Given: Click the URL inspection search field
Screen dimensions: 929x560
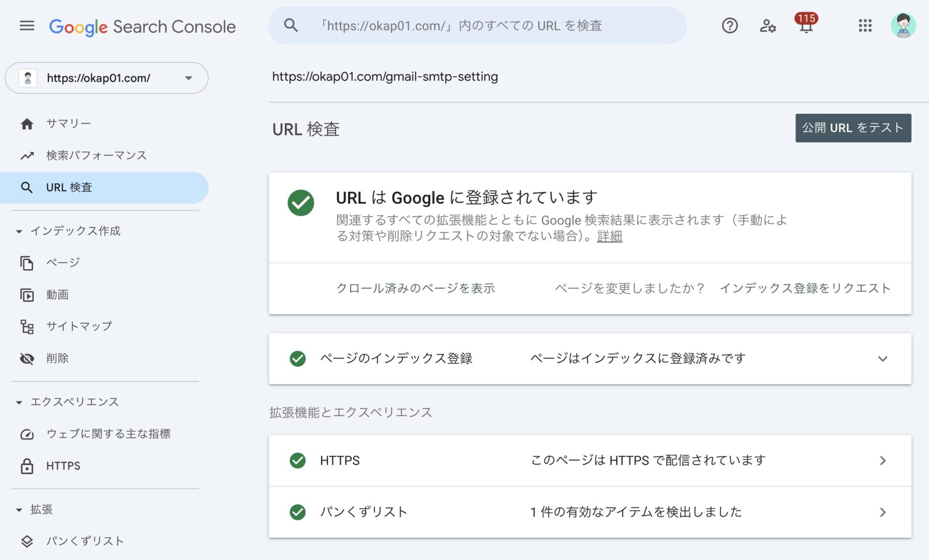Looking at the screenshot, I should coord(478,26).
